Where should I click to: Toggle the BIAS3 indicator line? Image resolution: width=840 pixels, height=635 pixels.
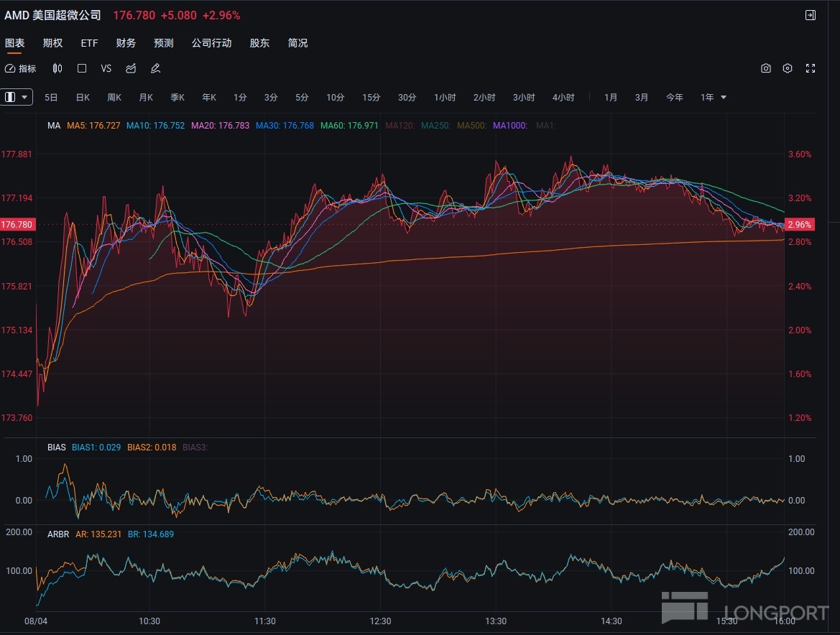click(195, 447)
